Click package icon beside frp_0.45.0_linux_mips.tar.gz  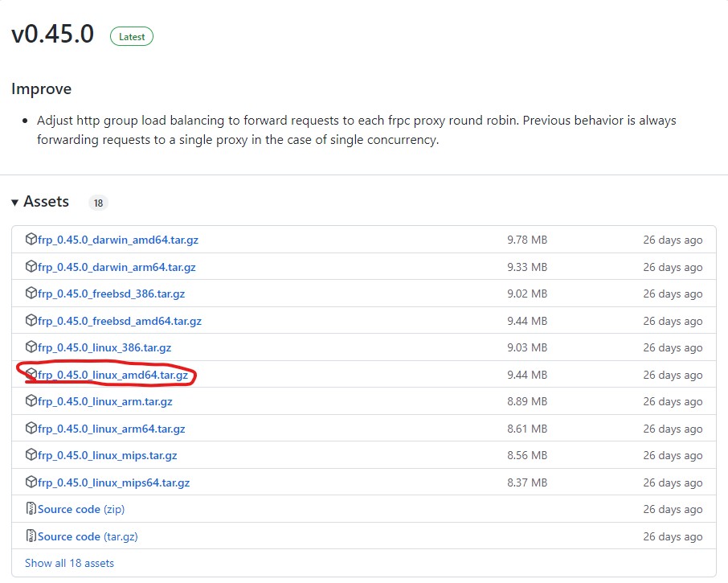pos(31,455)
